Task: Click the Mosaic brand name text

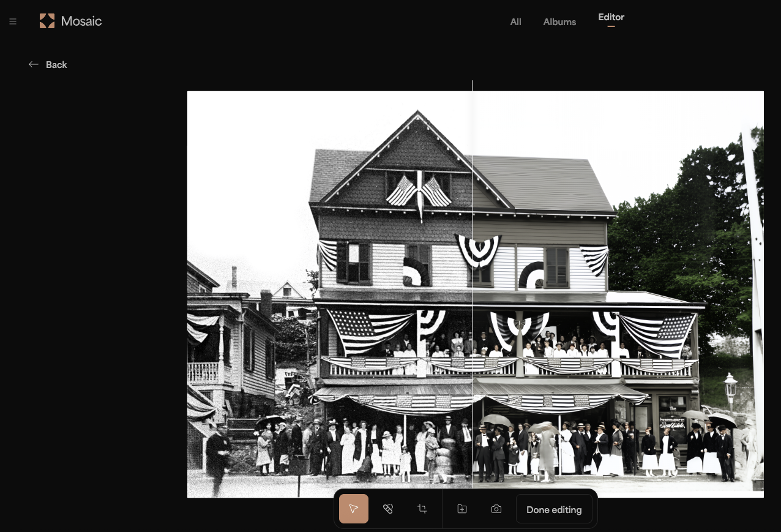Action: [x=81, y=21]
